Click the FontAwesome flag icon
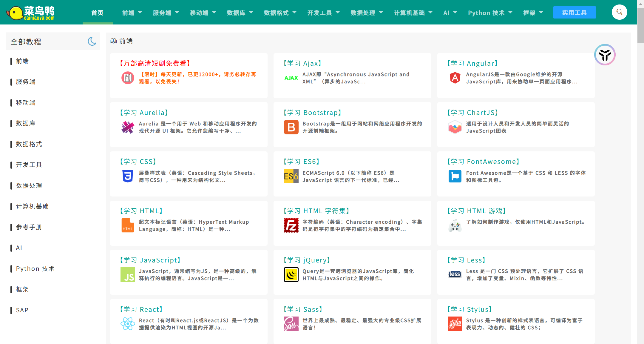This screenshot has height=344, width=644. 455,176
